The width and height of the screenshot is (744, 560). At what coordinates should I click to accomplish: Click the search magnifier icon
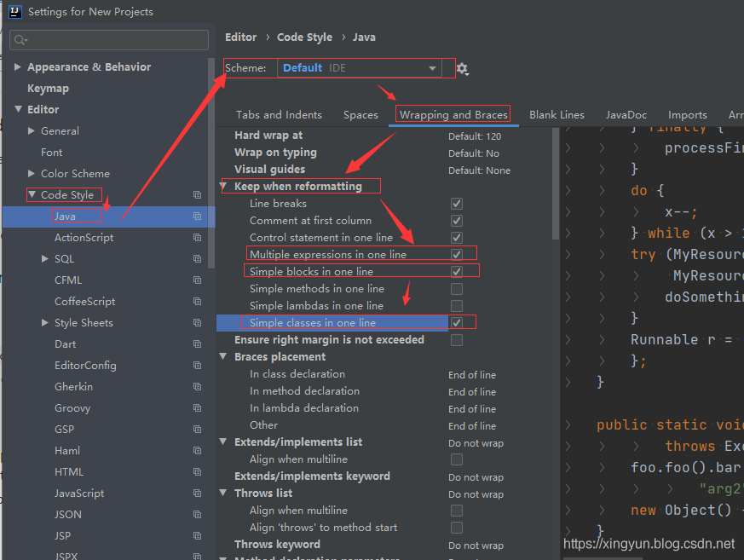click(20, 40)
